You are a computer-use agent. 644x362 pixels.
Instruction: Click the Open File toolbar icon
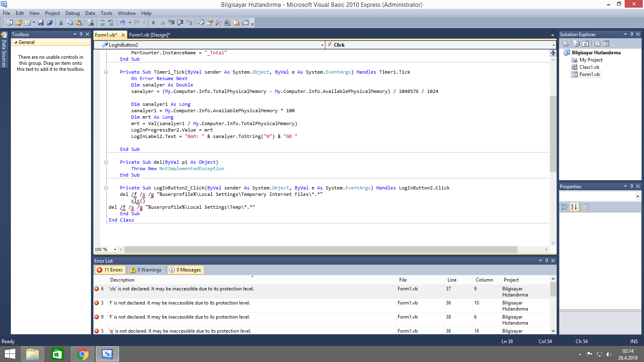tap(19, 23)
